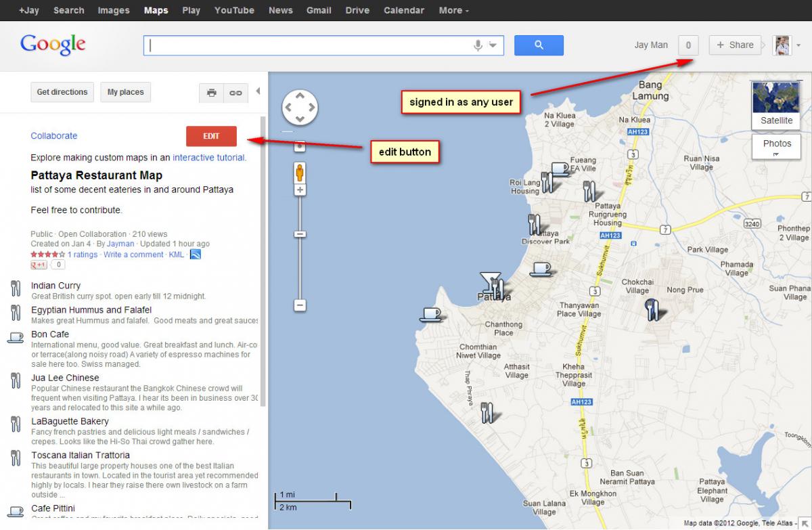Screen dimensions: 812x530
Task: Drop the orange Pegman Street View icon
Action: (300, 172)
